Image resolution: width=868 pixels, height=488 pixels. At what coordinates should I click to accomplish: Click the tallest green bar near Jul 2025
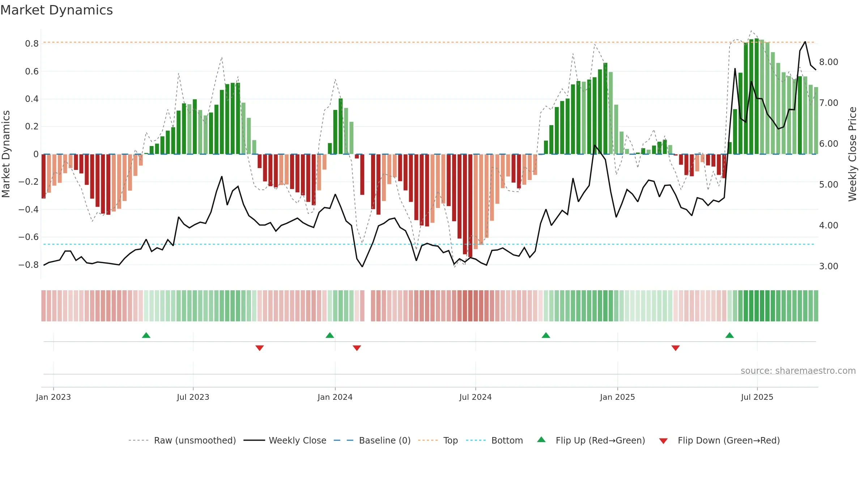pos(757,96)
